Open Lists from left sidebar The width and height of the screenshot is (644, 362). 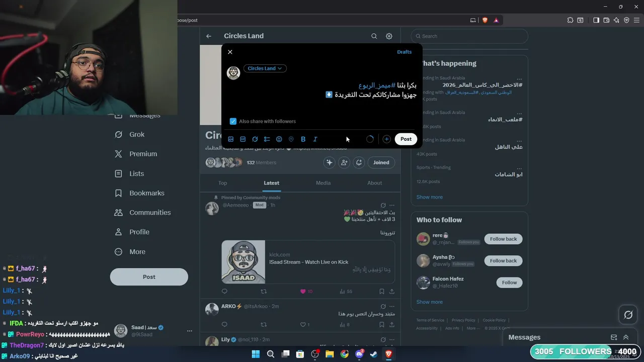(129, 173)
